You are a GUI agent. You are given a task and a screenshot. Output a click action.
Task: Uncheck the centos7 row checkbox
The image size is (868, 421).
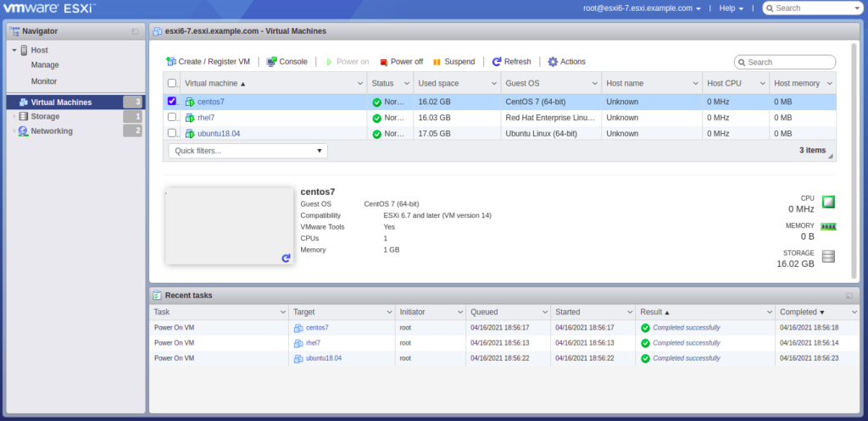[171, 101]
